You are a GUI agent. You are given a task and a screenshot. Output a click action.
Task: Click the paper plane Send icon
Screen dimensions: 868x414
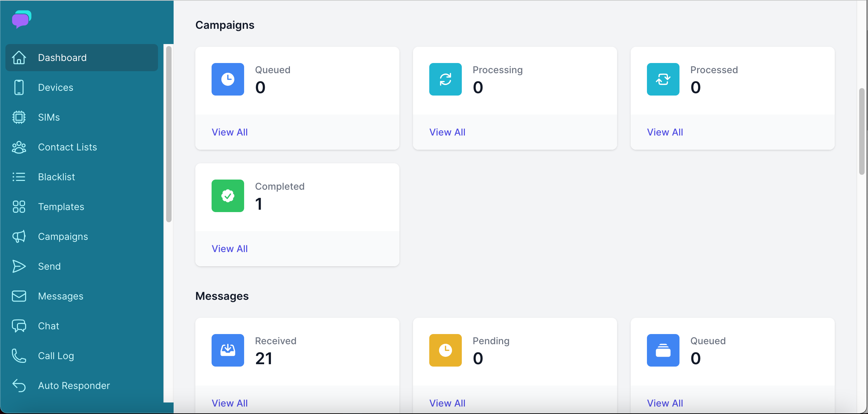click(19, 266)
